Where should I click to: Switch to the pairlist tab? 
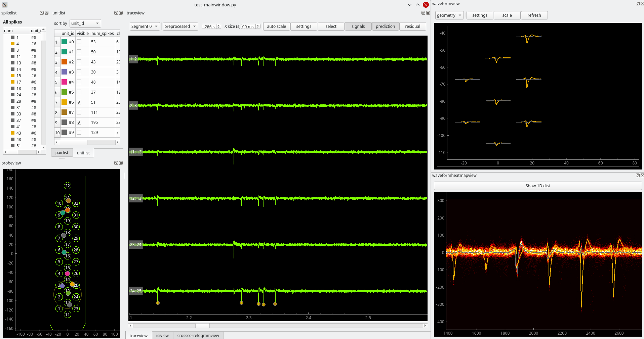(62, 152)
